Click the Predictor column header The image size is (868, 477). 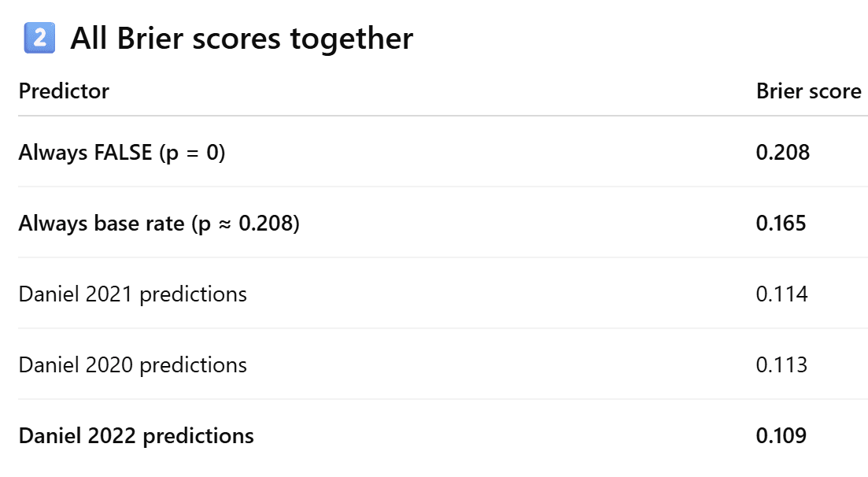(64, 91)
